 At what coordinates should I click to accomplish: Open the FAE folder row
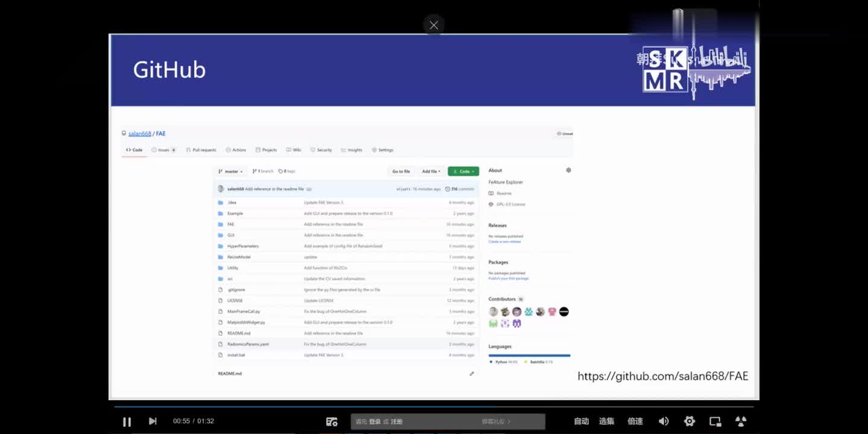click(x=347, y=224)
